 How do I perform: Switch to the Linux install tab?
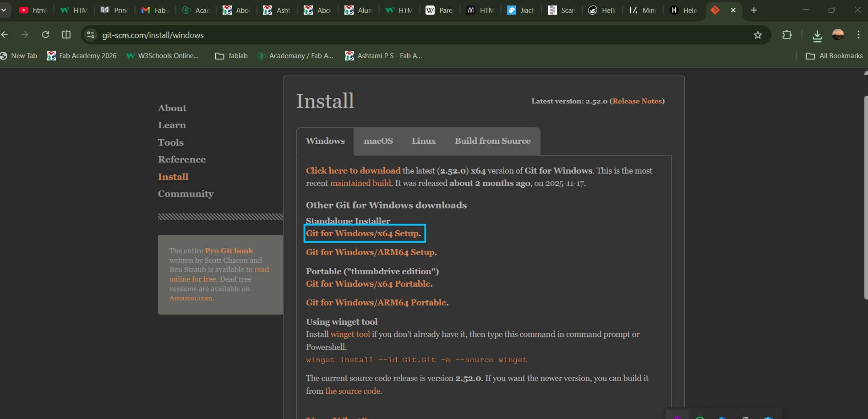pos(424,141)
